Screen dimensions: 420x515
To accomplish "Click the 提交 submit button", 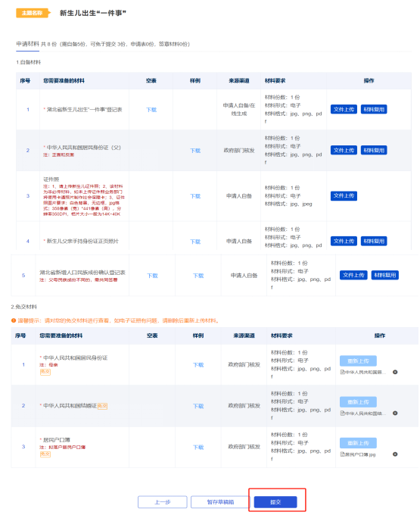I will [275, 502].
